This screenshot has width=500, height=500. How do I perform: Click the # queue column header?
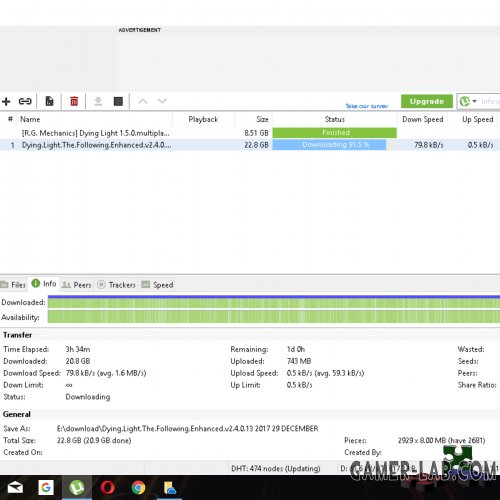(x=10, y=119)
